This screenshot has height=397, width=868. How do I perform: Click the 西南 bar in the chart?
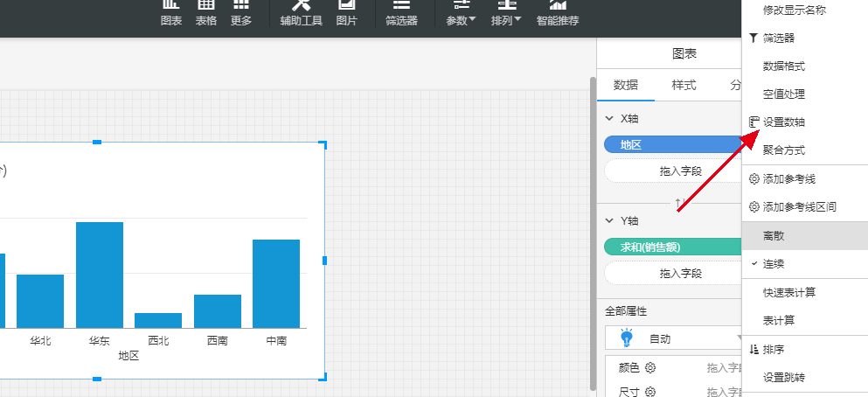pos(218,311)
